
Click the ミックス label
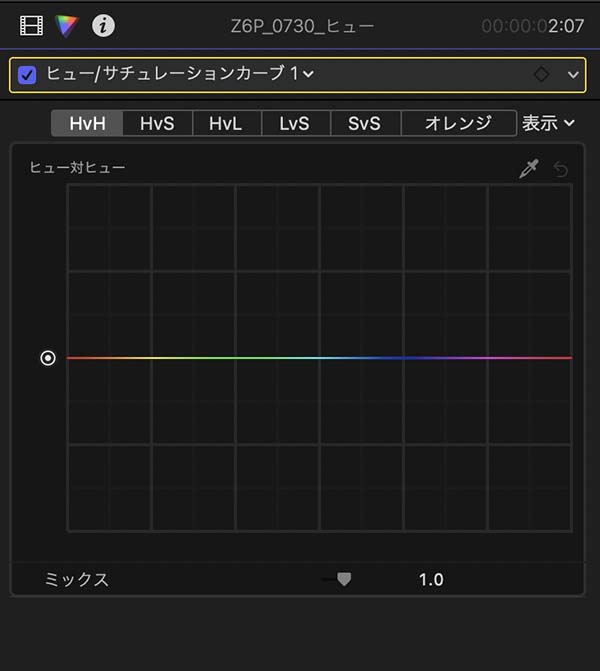tap(77, 580)
